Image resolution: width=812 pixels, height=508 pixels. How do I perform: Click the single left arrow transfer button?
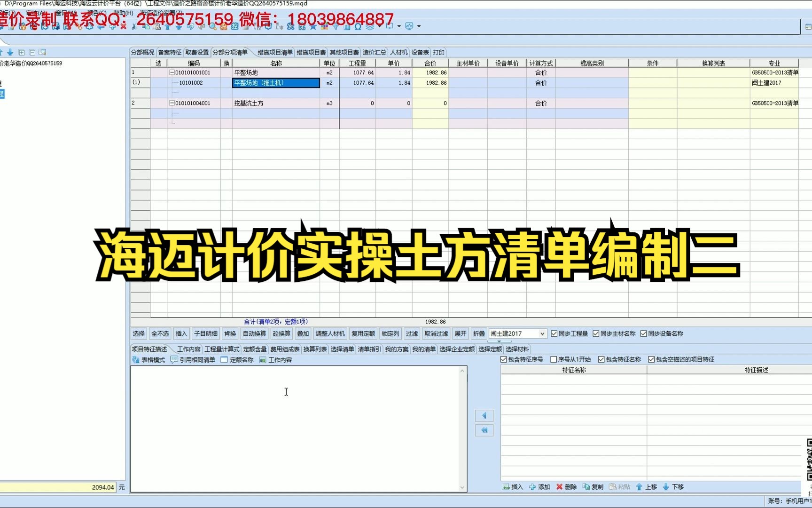click(484, 415)
